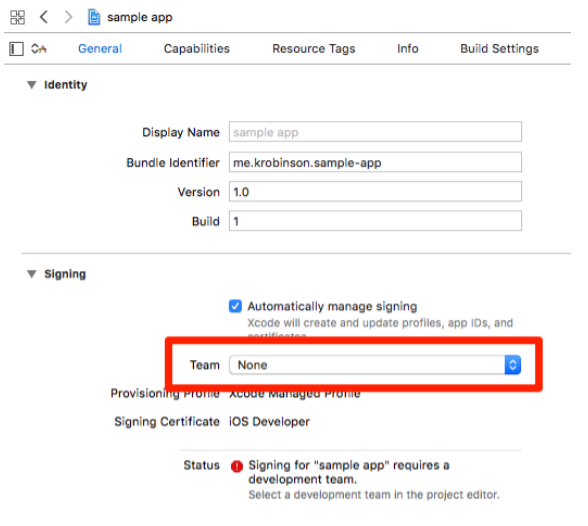Go back with the left chevron
This screenshot has height=526, width=588.
[x=44, y=17]
